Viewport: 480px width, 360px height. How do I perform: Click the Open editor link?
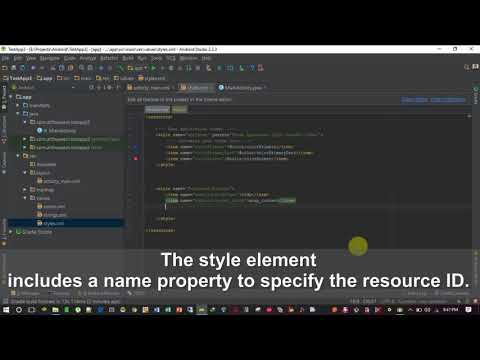[x=414, y=100]
